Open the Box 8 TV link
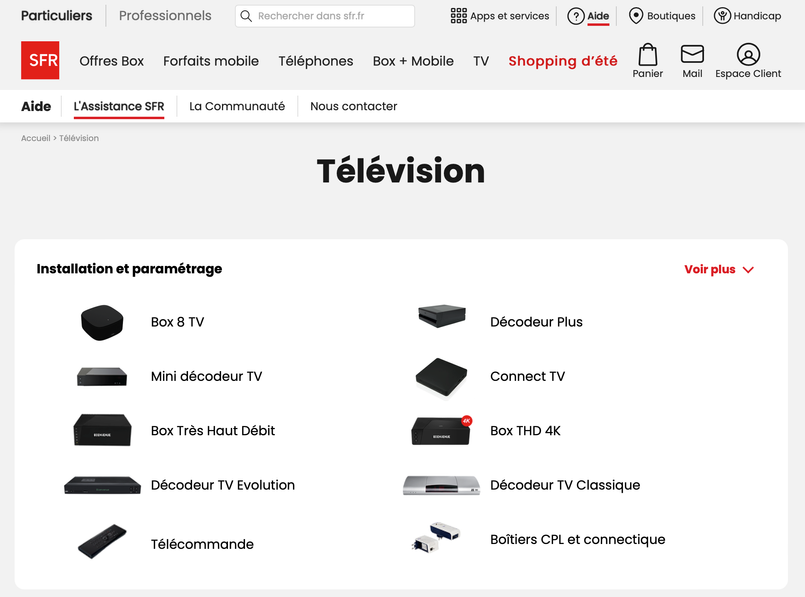The width and height of the screenshot is (805, 597). click(177, 322)
